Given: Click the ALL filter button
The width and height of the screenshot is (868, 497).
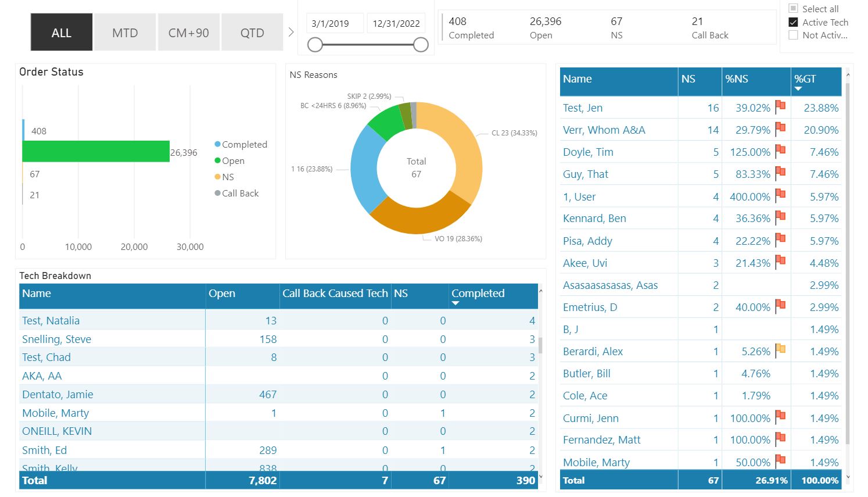Looking at the screenshot, I should pyautogui.click(x=61, y=32).
